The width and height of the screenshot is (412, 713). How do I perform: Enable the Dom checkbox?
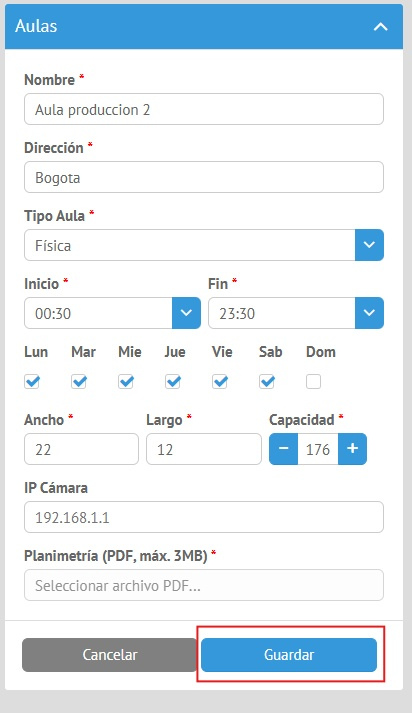(x=313, y=382)
